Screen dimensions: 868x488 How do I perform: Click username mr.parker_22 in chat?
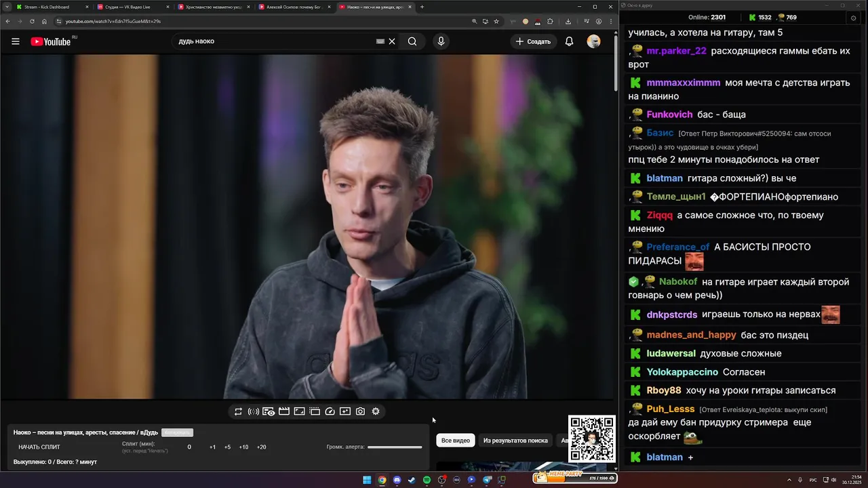point(676,51)
